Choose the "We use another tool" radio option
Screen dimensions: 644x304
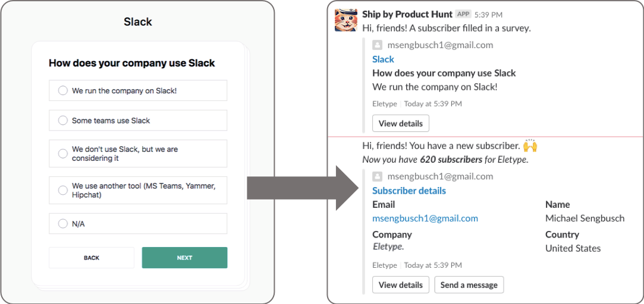62,191
